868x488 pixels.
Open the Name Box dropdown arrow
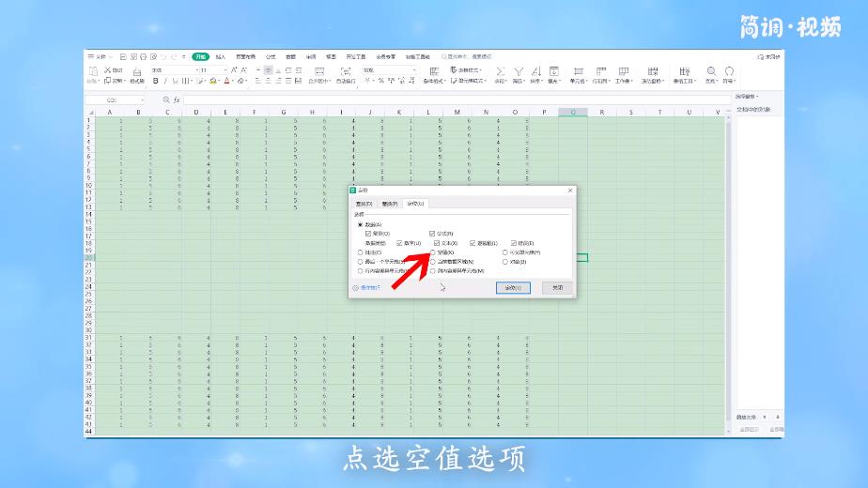(x=143, y=99)
